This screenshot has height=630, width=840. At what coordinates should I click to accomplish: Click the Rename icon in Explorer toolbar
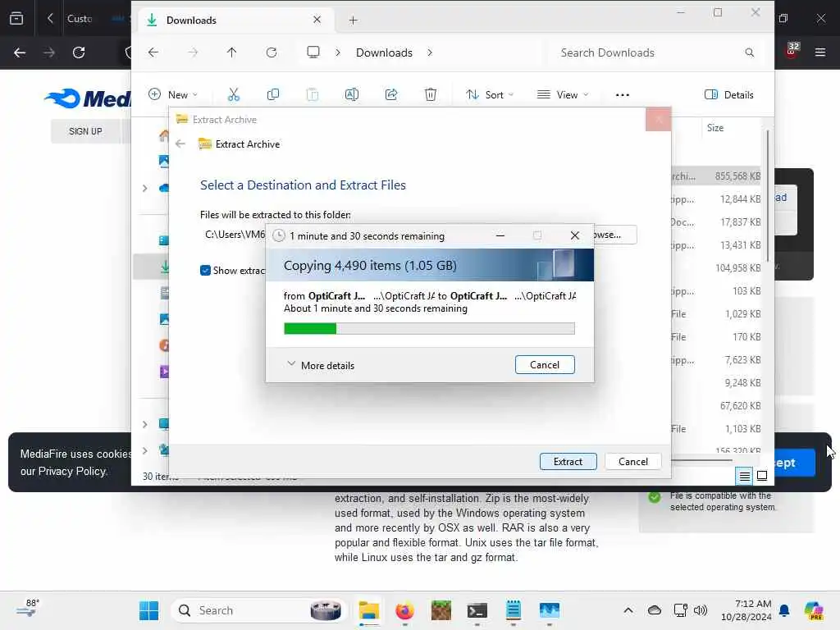click(351, 95)
